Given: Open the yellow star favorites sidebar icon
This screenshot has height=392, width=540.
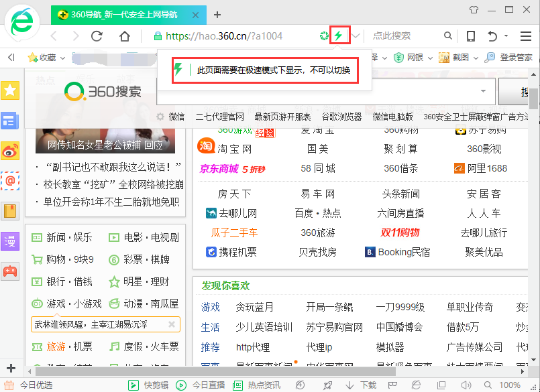Looking at the screenshot, I should click(10, 90).
